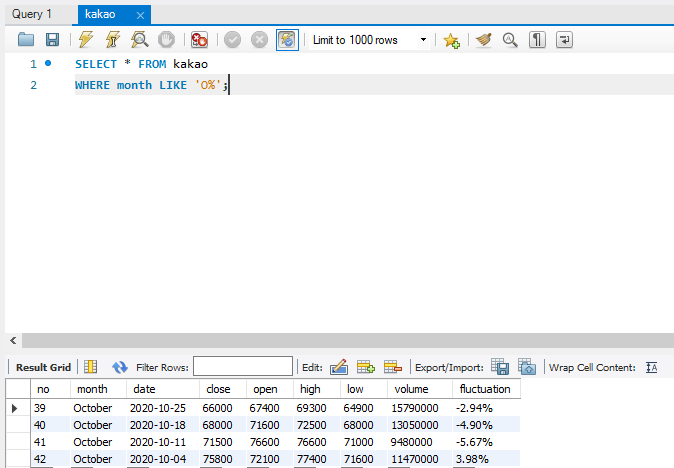The width and height of the screenshot is (674, 468).
Task: Click the kakao table name in query
Action: [x=190, y=64]
